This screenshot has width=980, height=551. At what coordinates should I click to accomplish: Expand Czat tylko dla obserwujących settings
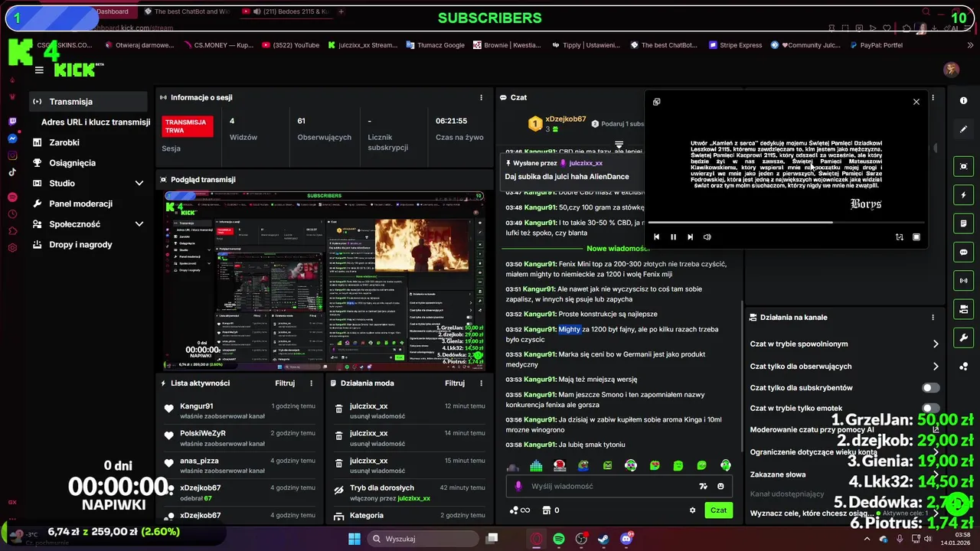[935, 367]
